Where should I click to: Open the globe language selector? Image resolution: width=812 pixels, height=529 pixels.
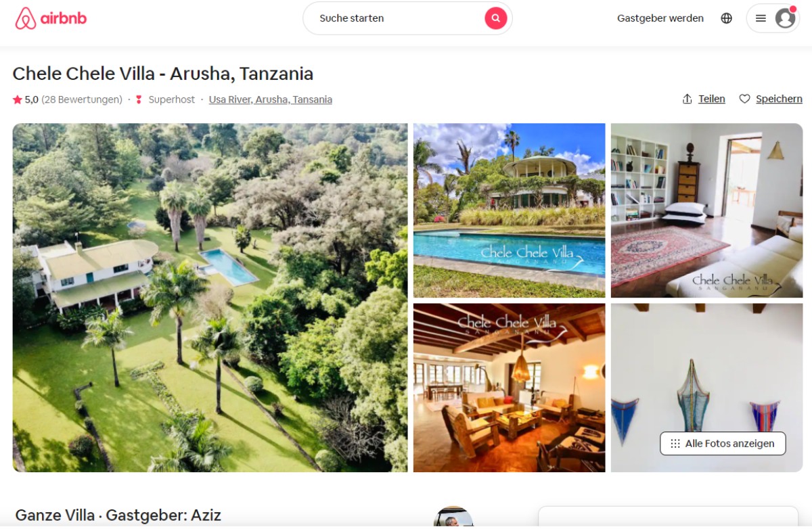pos(726,18)
